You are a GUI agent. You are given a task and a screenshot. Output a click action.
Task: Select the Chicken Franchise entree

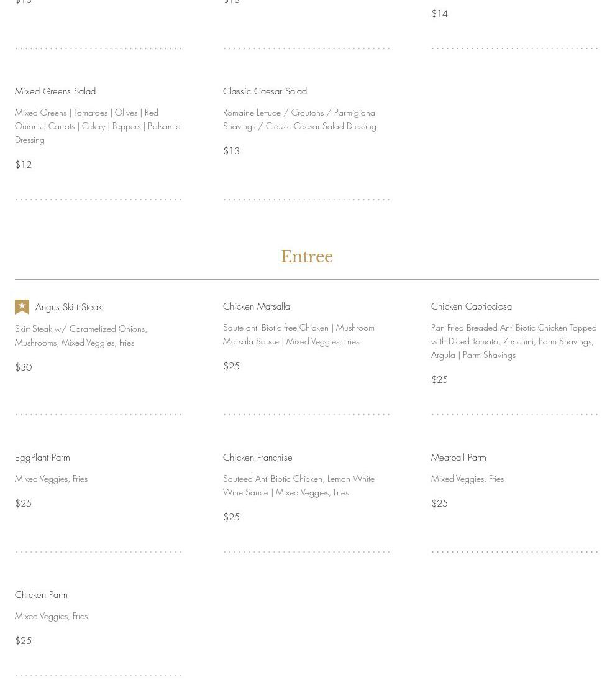257,458
